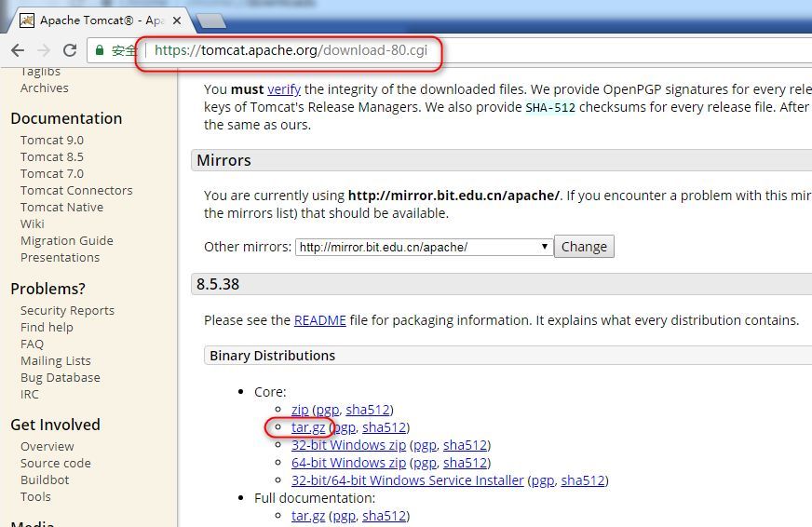This screenshot has width=812, height=527.
Task: Click the green secure padlock icon
Action: [x=100, y=50]
